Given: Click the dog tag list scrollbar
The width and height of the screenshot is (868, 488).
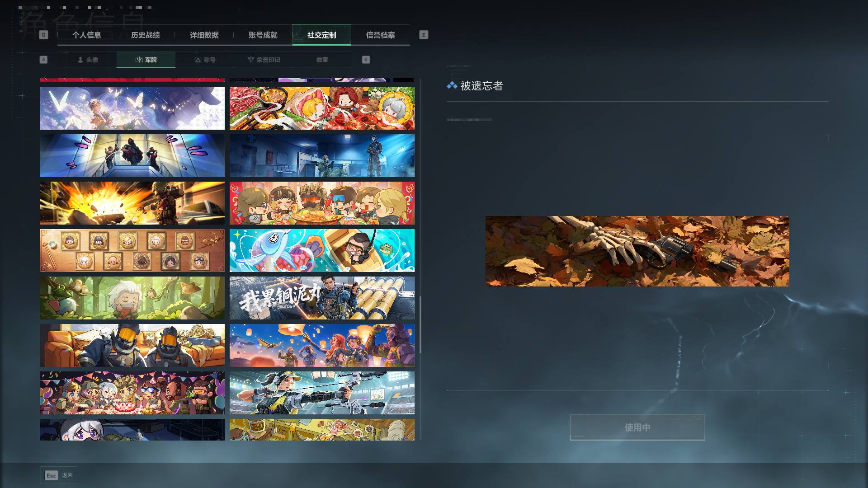Looking at the screenshot, I should [420, 324].
